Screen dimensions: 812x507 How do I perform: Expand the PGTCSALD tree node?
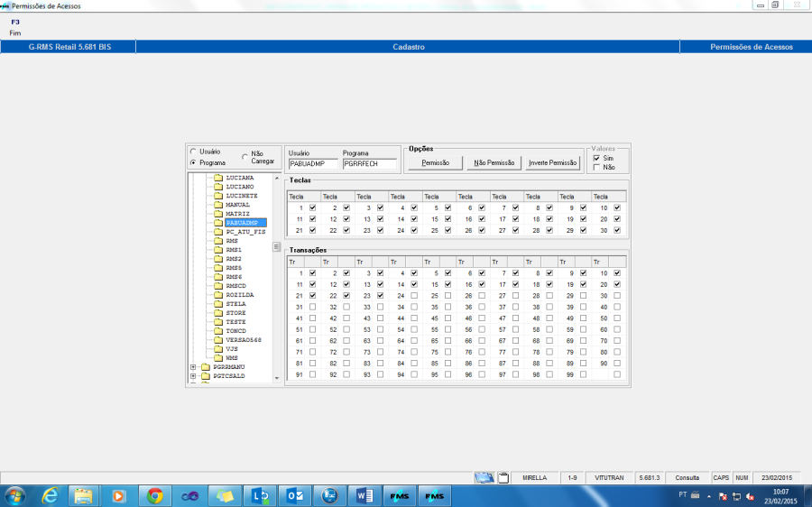[x=193, y=376]
